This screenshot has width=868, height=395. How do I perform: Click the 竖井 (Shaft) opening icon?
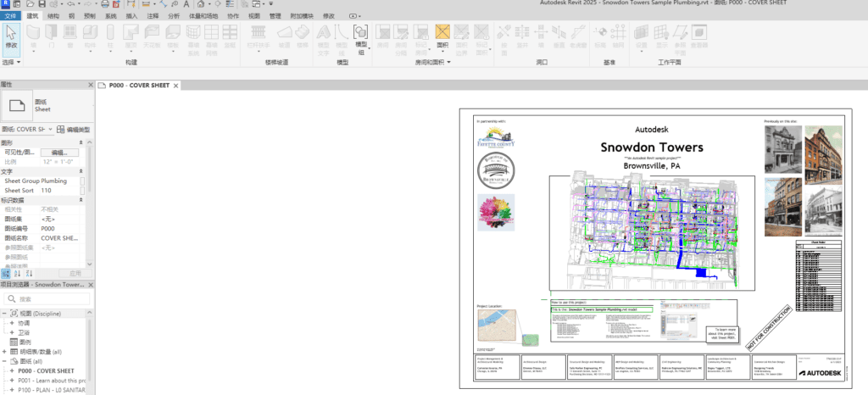tap(522, 33)
